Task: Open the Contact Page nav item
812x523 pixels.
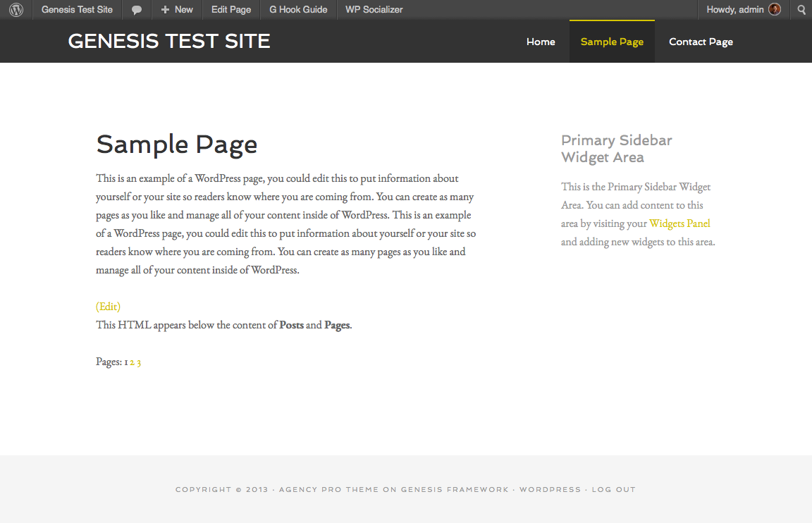Action: (x=701, y=42)
